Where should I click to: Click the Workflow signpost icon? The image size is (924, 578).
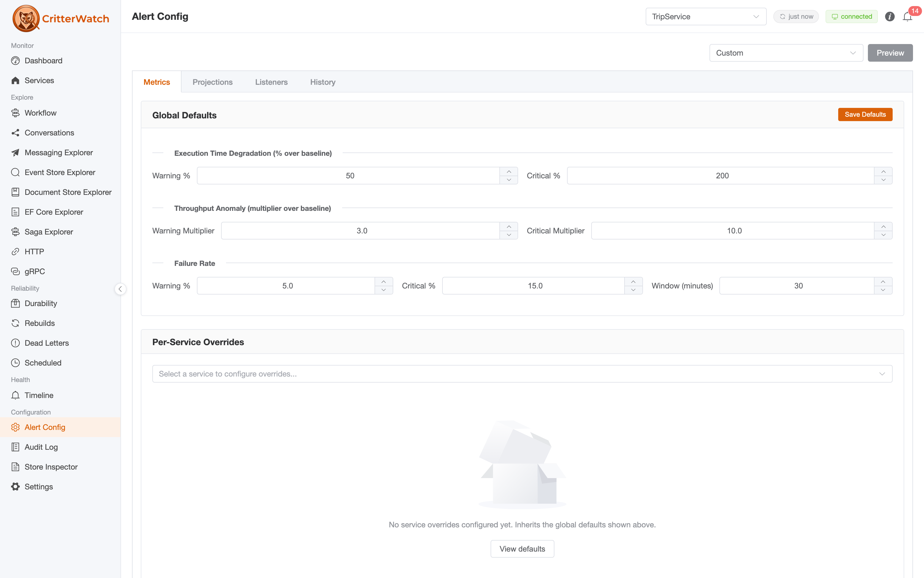tap(15, 113)
